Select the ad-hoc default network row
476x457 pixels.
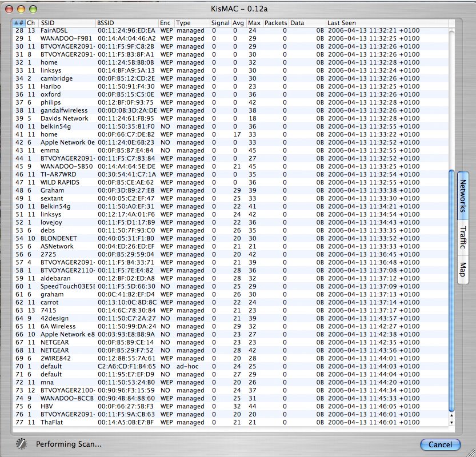pyautogui.click(x=230, y=366)
